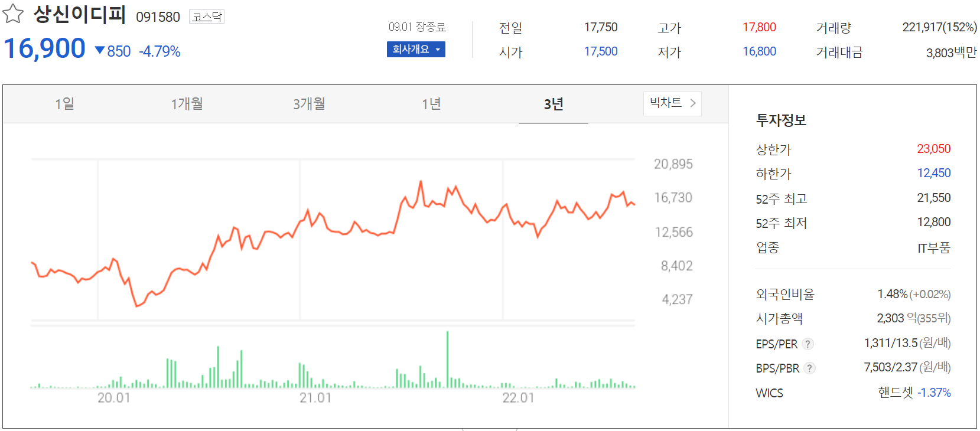
Task: Click the 09.01 장종료 status text
Action: coord(417,27)
